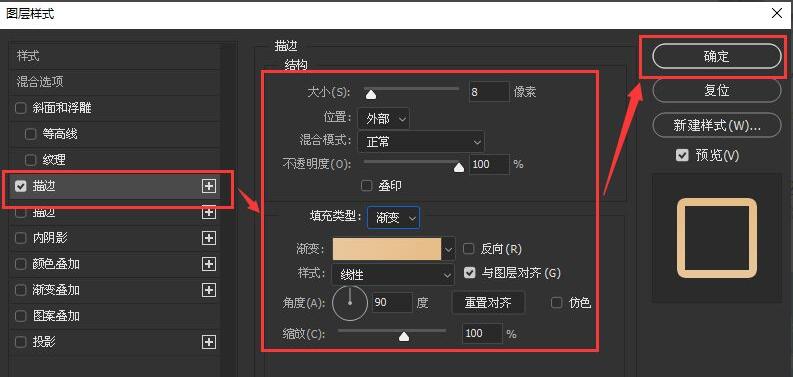The image size is (793, 377).
Task: Open the 位置 dropdown showing 外部
Action: point(383,119)
